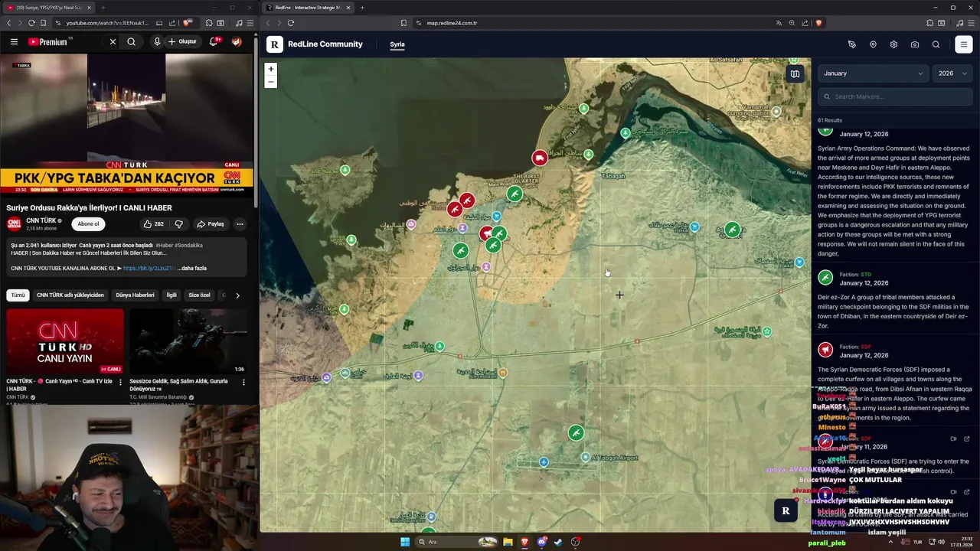Open Brave browser from taskbar
The height and width of the screenshot is (551, 980).
[524, 542]
